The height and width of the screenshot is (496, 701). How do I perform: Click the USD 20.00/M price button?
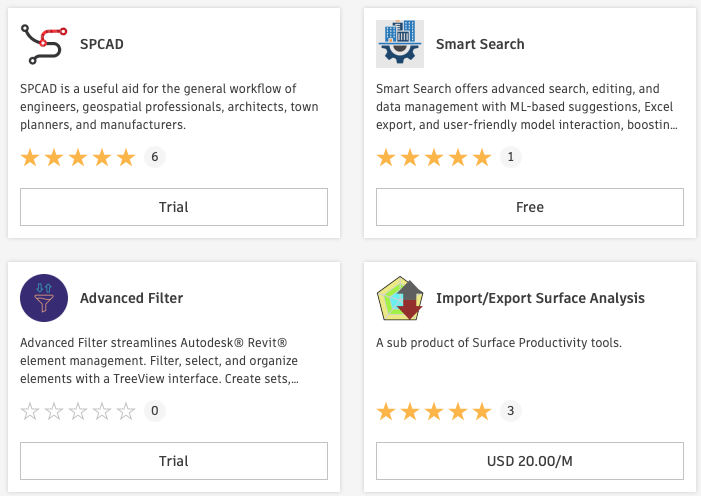coord(530,461)
